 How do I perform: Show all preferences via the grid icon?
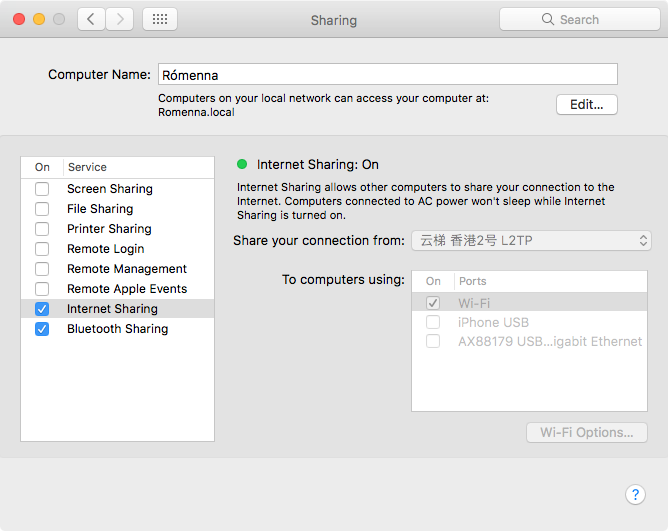pos(160,19)
